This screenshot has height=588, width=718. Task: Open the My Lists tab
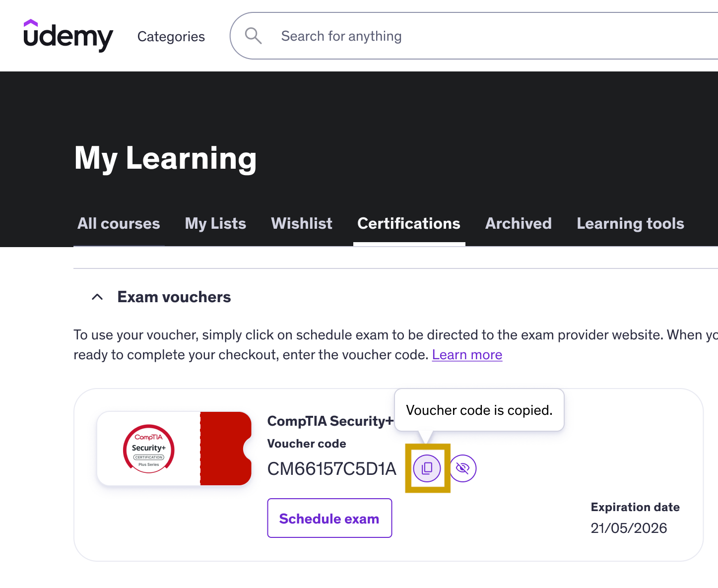point(215,223)
